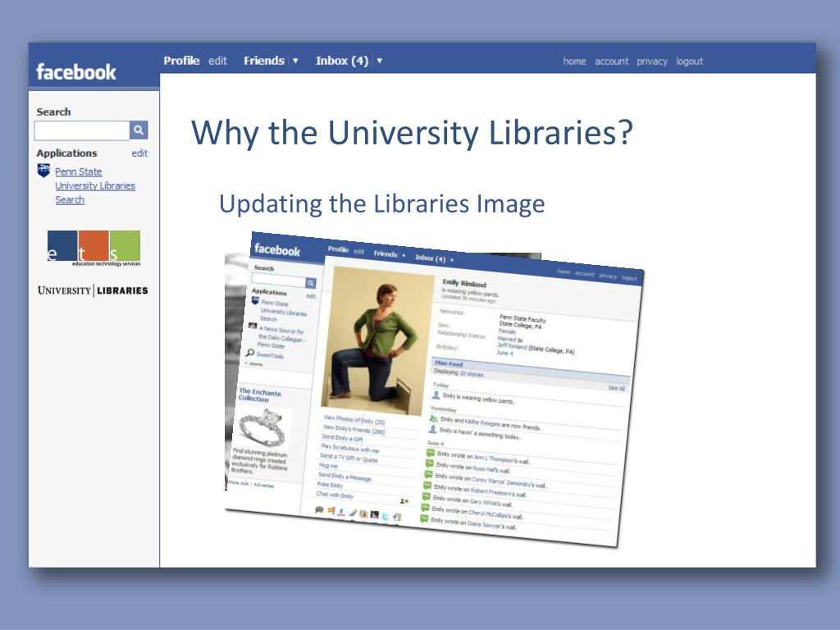
Task: Click logout in the slide's top-right links
Action: 689,61
